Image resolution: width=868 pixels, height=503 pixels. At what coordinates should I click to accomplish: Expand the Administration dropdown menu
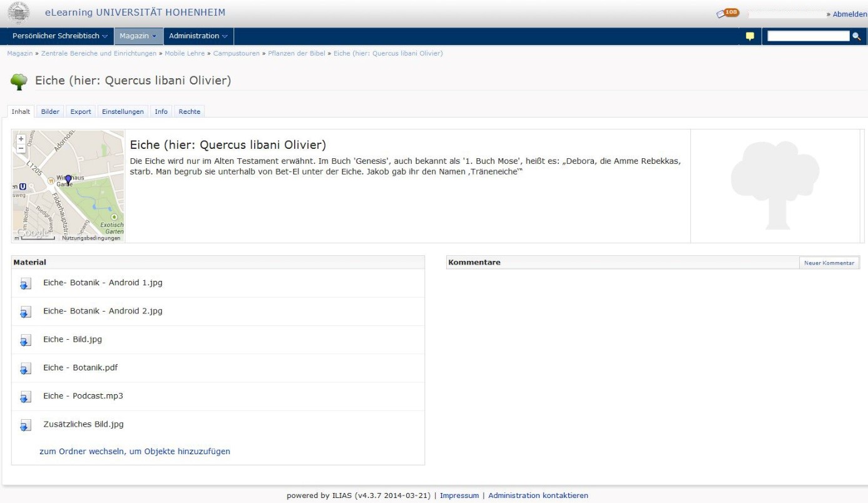click(198, 36)
